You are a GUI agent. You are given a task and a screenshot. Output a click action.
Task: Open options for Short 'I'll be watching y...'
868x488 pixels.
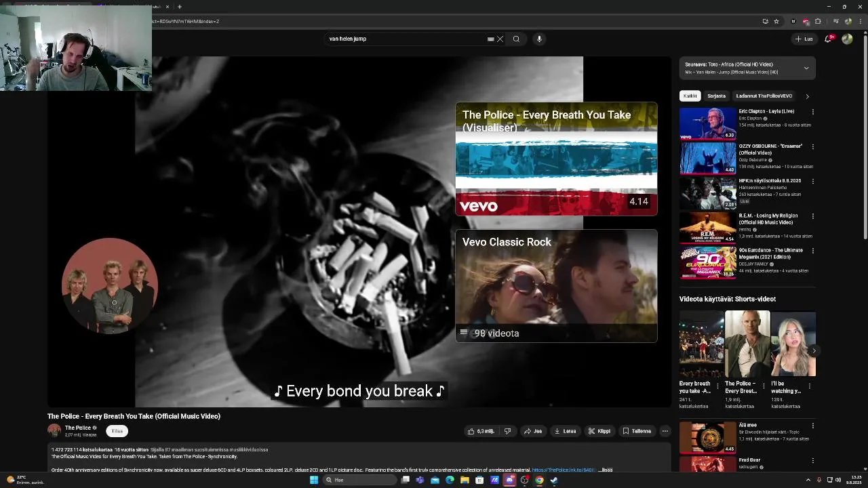pyautogui.click(x=810, y=386)
